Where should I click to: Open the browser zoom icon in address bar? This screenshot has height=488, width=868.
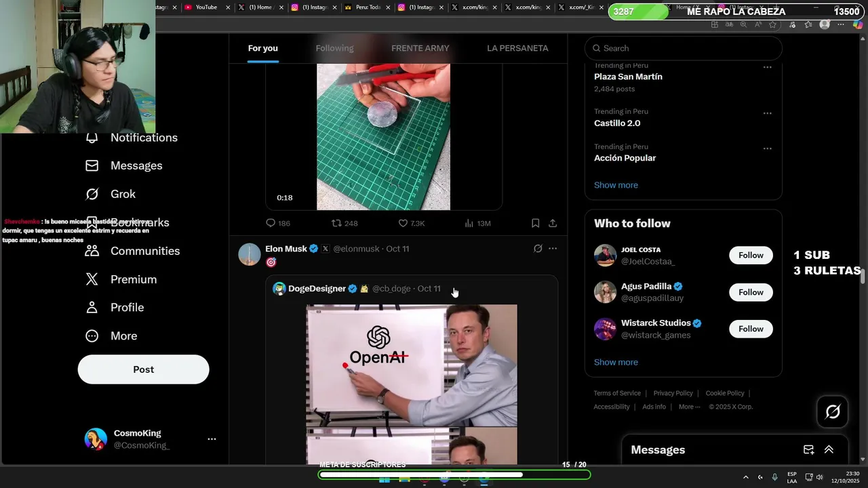click(x=743, y=24)
